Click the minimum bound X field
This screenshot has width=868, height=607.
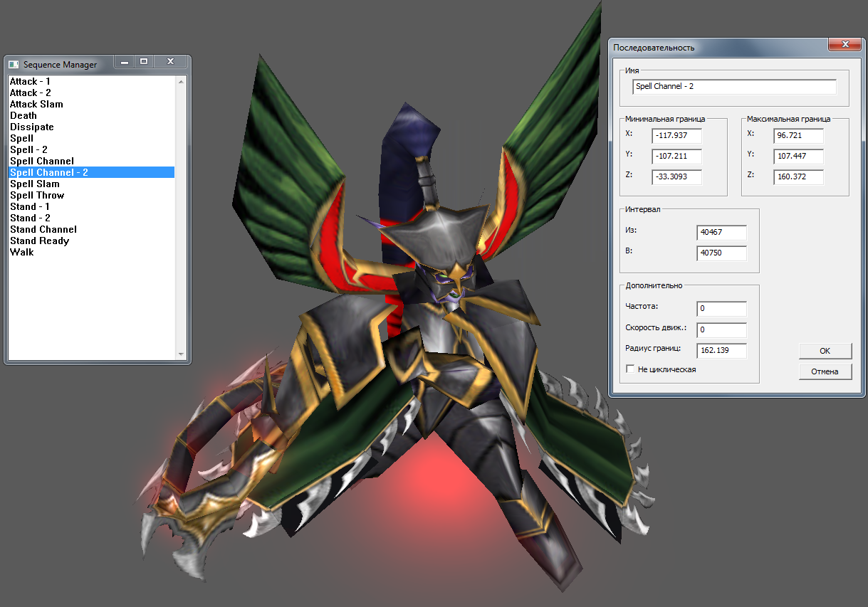(x=676, y=136)
